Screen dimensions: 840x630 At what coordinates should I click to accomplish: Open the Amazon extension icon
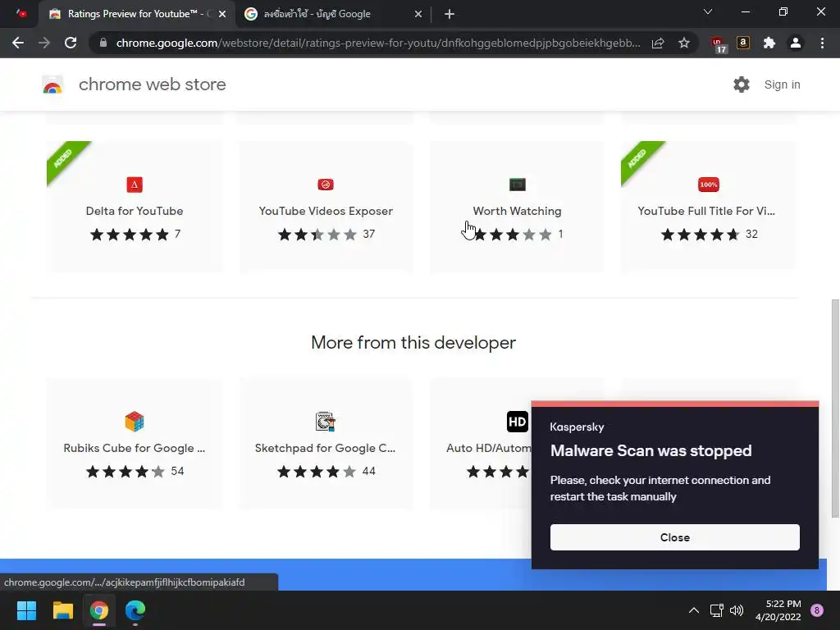[743, 43]
